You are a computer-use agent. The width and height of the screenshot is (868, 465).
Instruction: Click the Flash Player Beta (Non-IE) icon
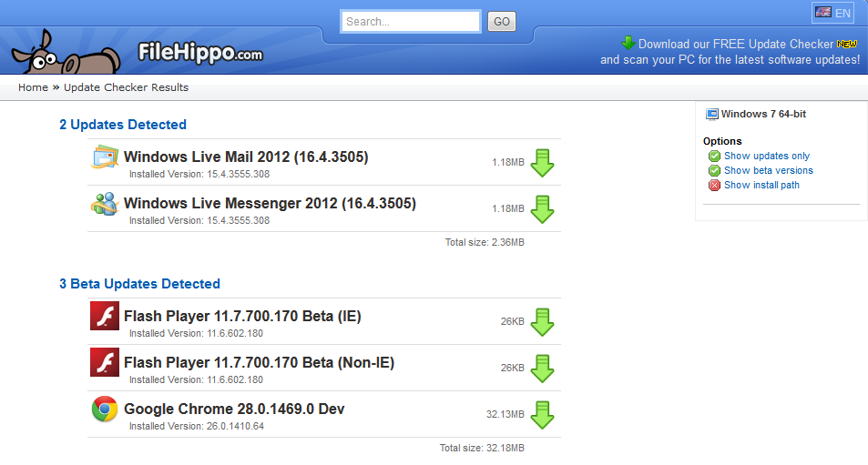coord(105,362)
